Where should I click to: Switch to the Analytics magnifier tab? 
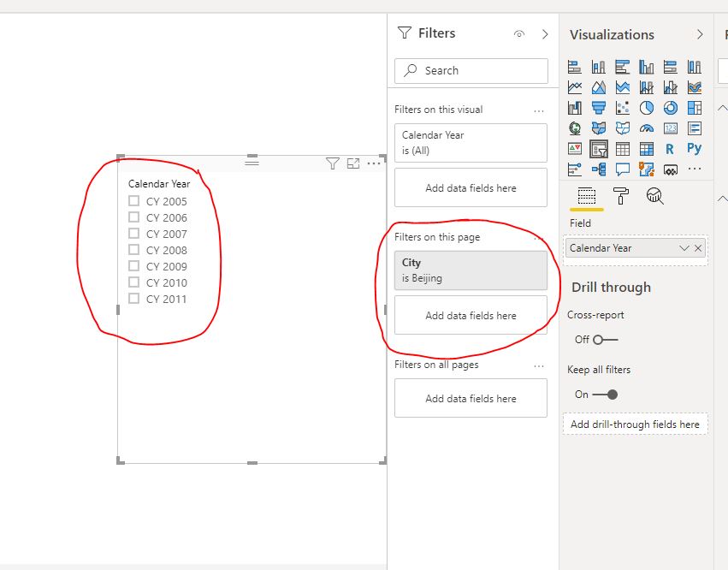654,196
